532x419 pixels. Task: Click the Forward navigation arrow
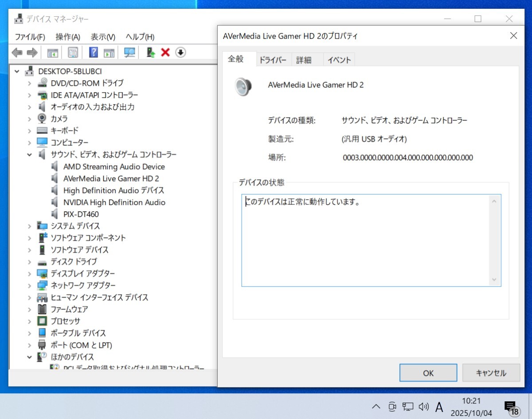[x=31, y=52]
